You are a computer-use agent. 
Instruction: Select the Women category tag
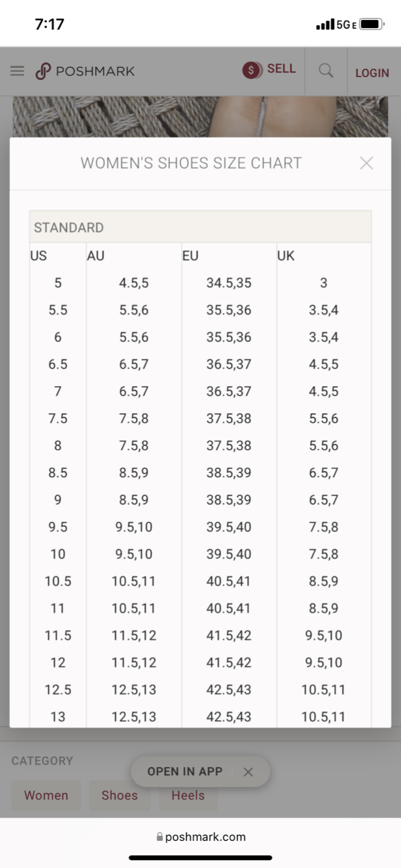[46, 795]
